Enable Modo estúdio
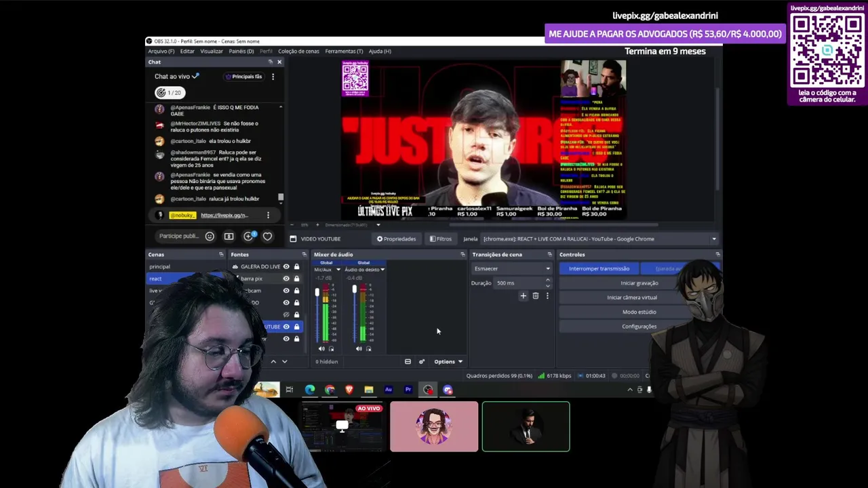The width and height of the screenshot is (868, 488). click(x=639, y=312)
